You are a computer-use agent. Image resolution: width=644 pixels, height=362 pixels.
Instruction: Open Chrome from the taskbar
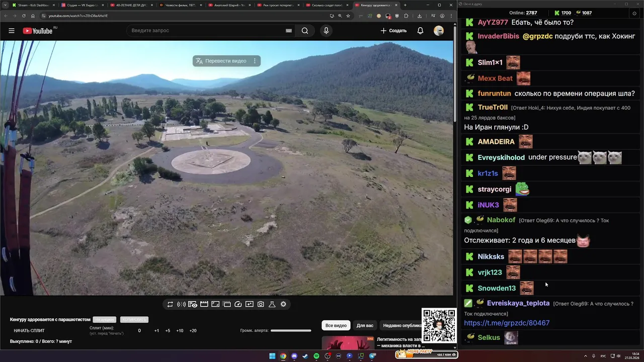(283, 356)
